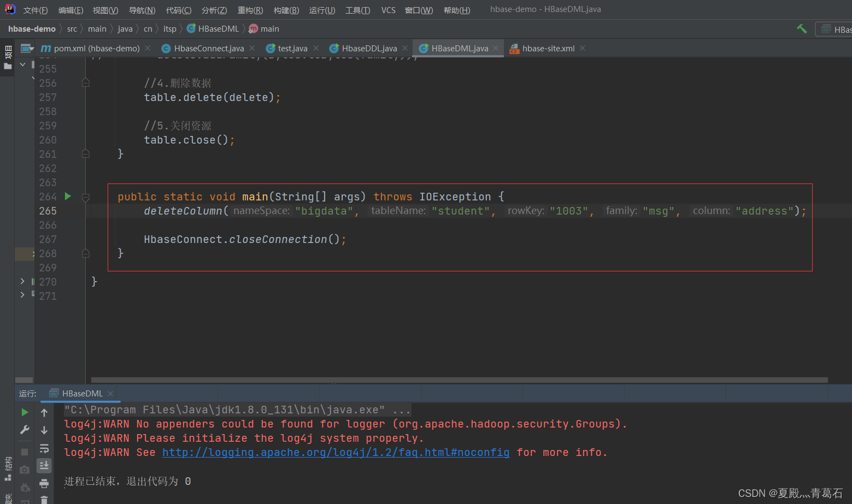Open the HBas run configuration dropdown
This screenshot has height=504, width=852.
coord(835,29)
